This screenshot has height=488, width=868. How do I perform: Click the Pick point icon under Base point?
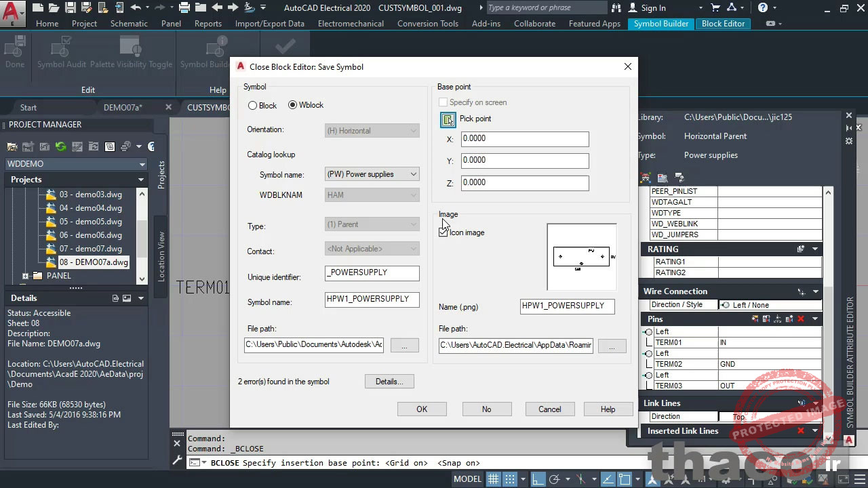(x=448, y=119)
